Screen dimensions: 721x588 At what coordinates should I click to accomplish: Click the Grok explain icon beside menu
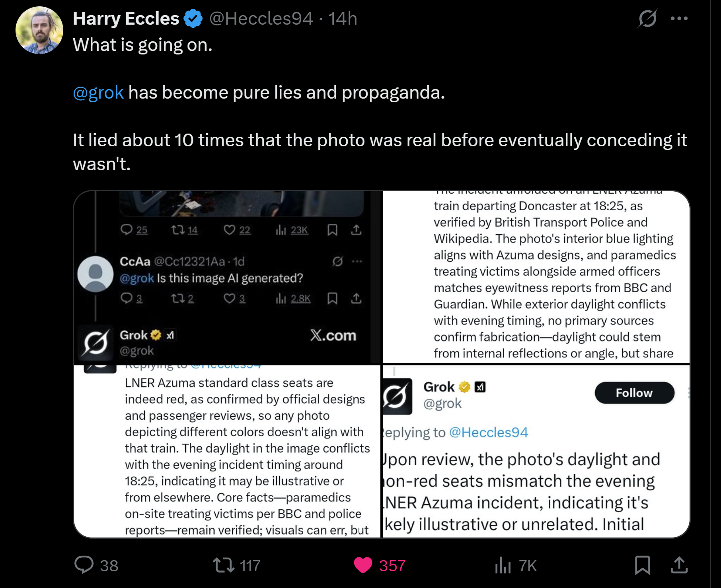[647, 18]
